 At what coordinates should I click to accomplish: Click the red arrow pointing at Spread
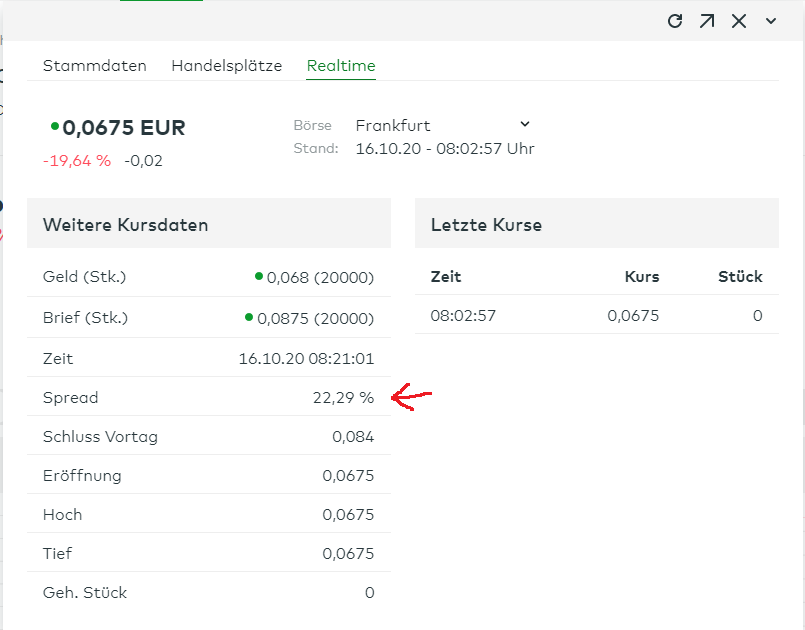point(410,396)
